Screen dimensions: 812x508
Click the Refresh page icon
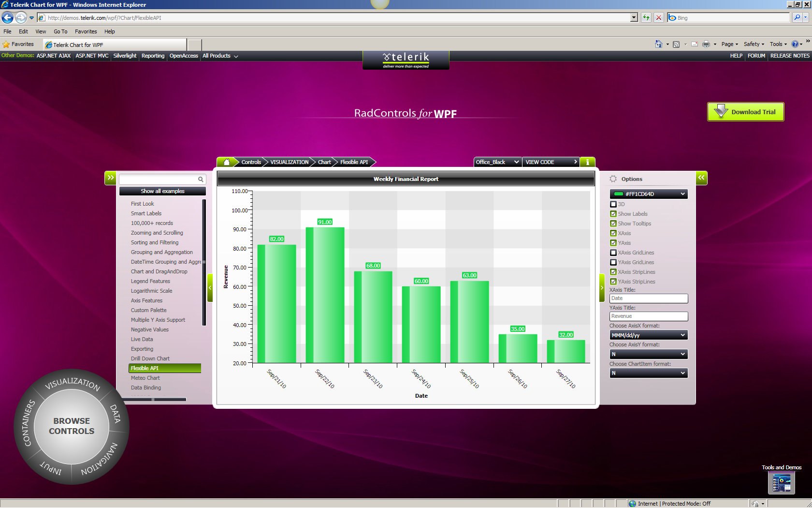coord(646,18)
